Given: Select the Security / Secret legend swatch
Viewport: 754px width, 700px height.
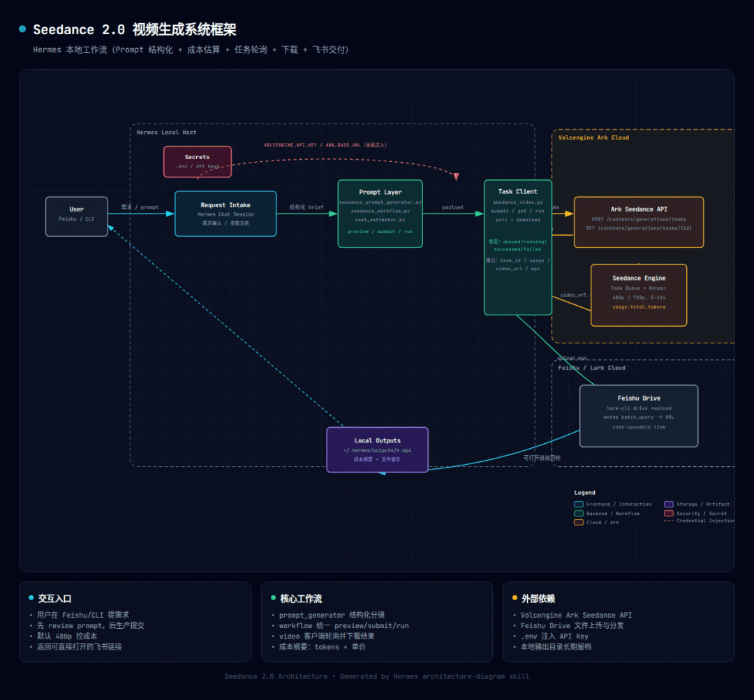Looking at the screenshot, I should coord(668,513).
